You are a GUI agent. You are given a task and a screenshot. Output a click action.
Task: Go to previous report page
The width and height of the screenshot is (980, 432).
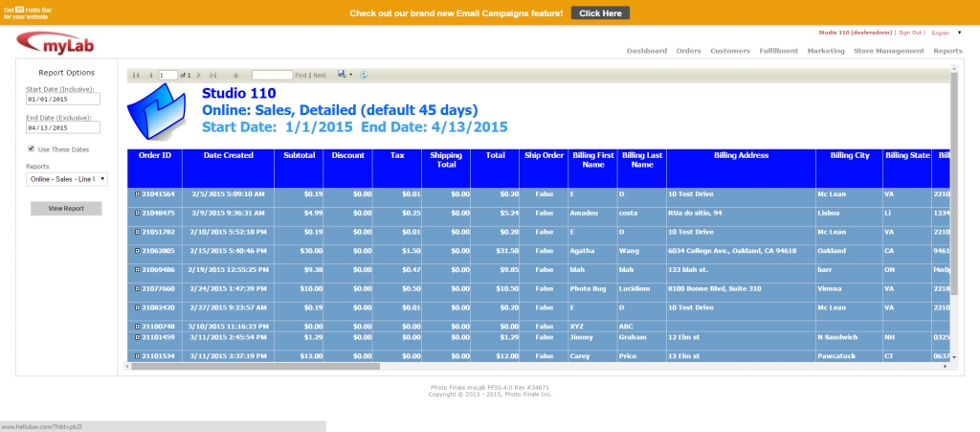pyautogui.click(x=150, y=75)
